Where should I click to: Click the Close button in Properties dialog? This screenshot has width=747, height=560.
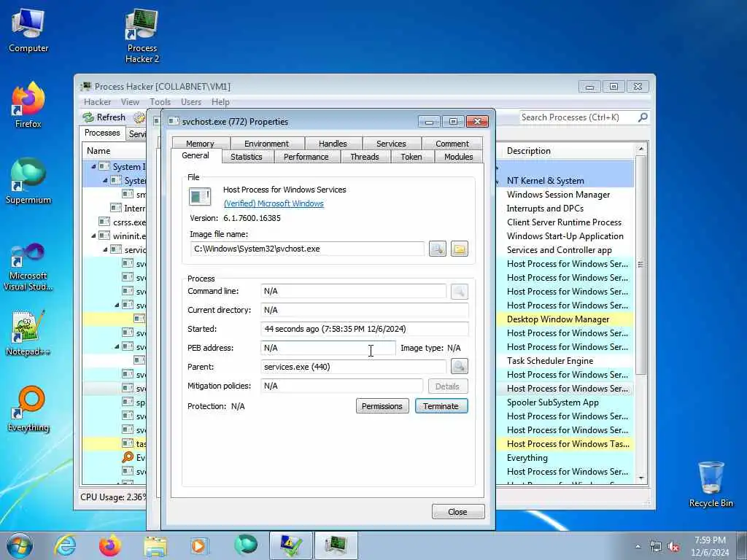(x=458, y=511)
